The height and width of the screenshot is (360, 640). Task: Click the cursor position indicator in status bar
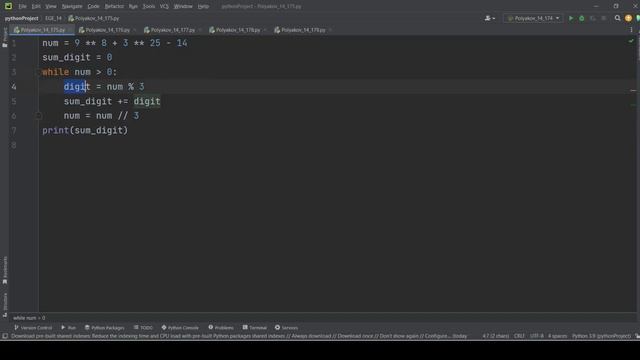(496, 336)
